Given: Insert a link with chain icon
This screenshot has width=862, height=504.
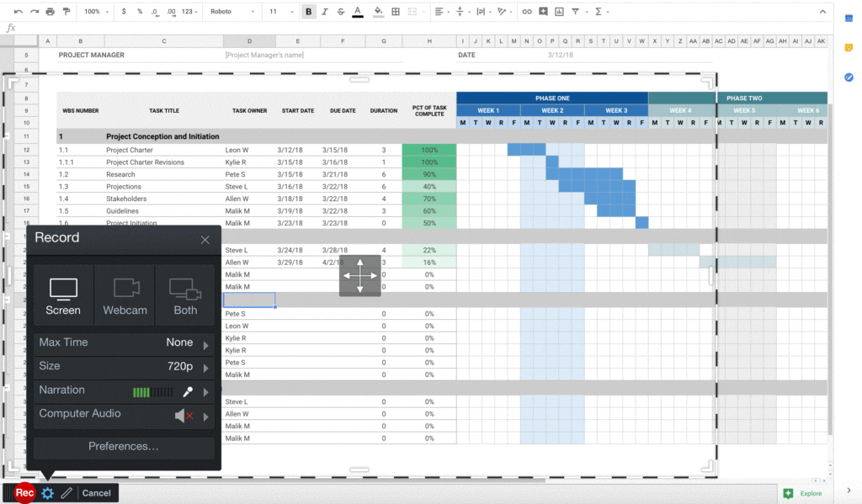Looking at the screenshot, I should coord(527,12).
